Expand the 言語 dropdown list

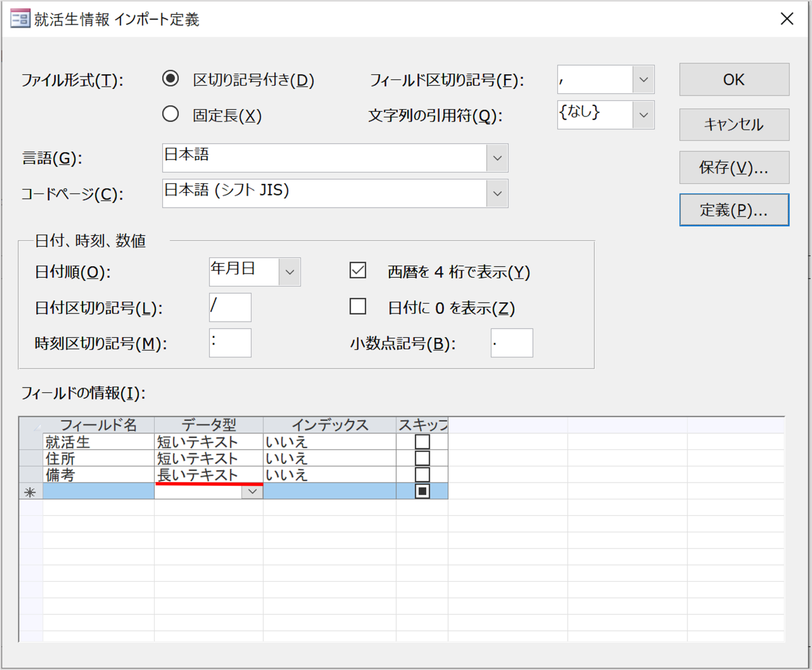coord(497,158)
